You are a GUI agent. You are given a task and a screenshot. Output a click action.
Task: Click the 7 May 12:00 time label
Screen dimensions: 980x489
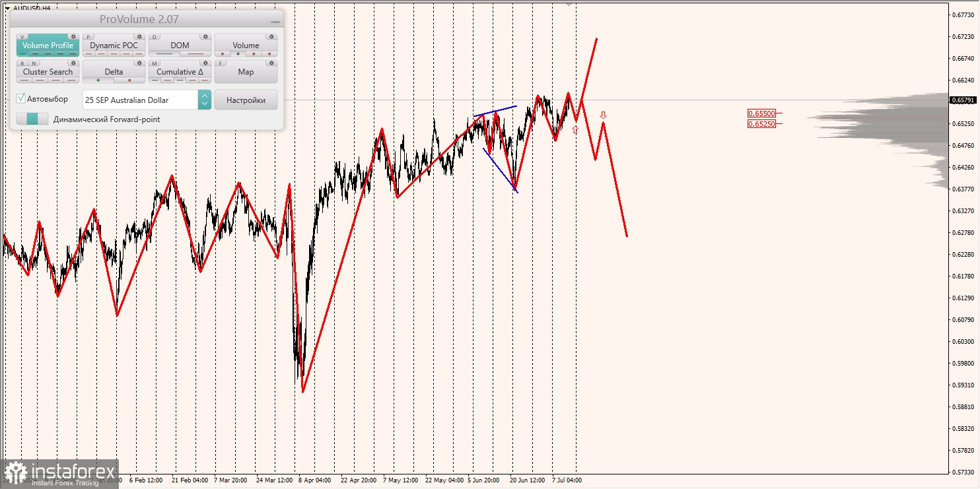[400, 480]
